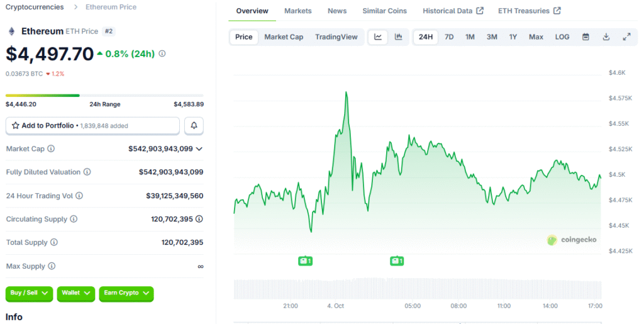The image size is (644, 324).
Task: Open the Markets tab
Action: 297,11
